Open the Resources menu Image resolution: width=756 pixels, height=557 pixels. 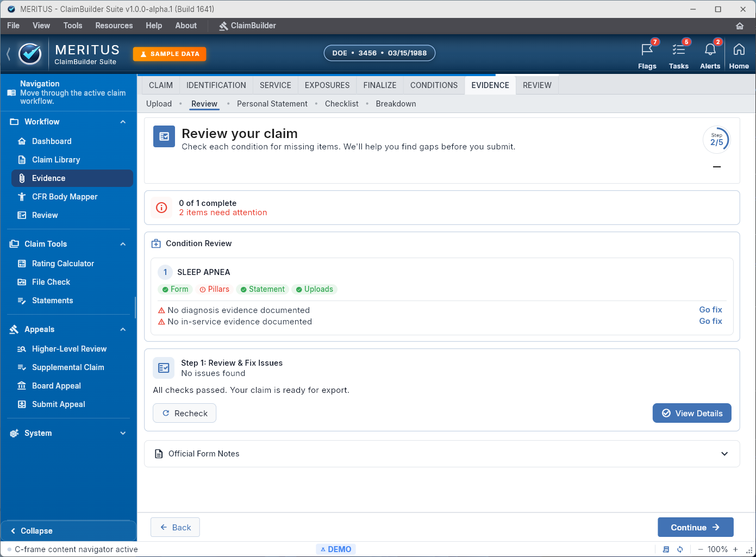pos(114,26)
